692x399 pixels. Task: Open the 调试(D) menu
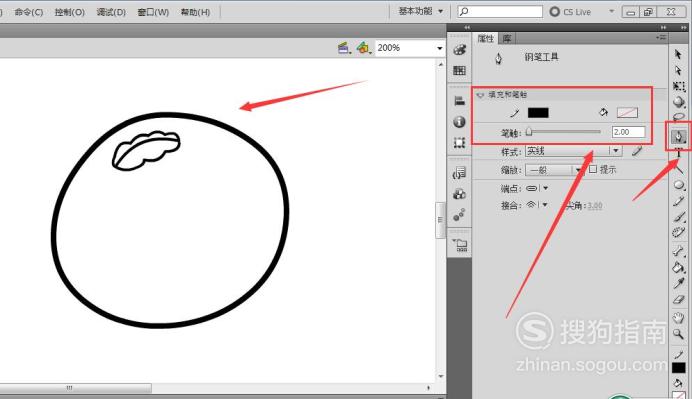point(111,12)
